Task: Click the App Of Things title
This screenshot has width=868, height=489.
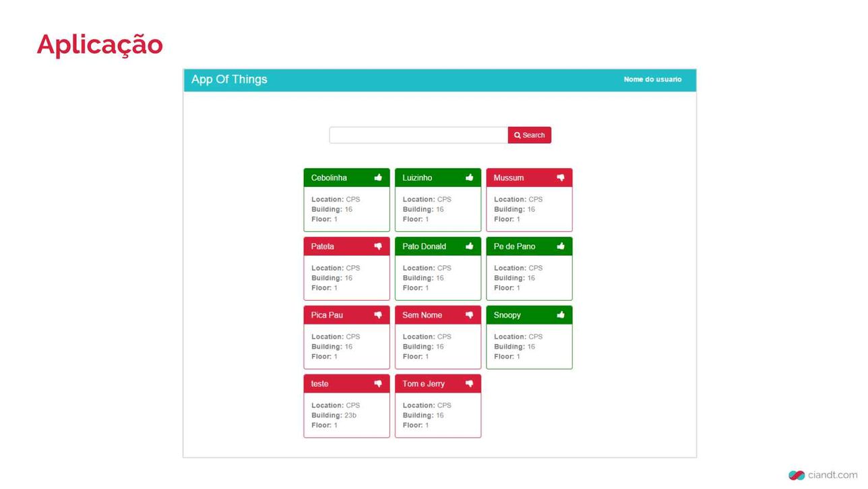Action: 229,80
